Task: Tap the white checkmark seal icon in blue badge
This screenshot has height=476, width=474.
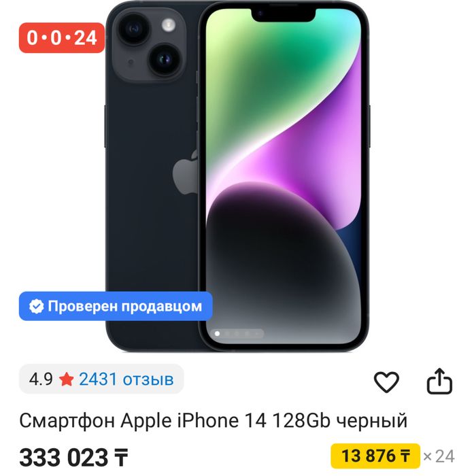Action: (x=37, y=306)
